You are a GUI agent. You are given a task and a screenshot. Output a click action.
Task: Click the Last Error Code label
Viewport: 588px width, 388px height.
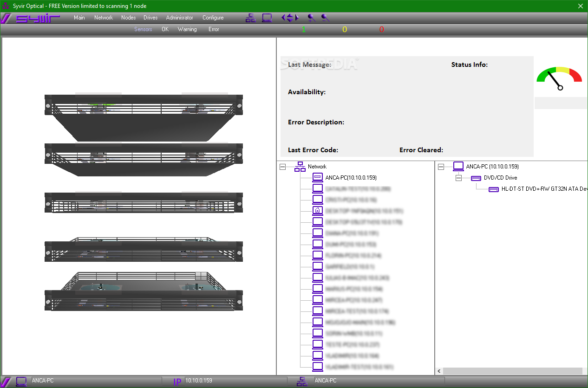313,150
